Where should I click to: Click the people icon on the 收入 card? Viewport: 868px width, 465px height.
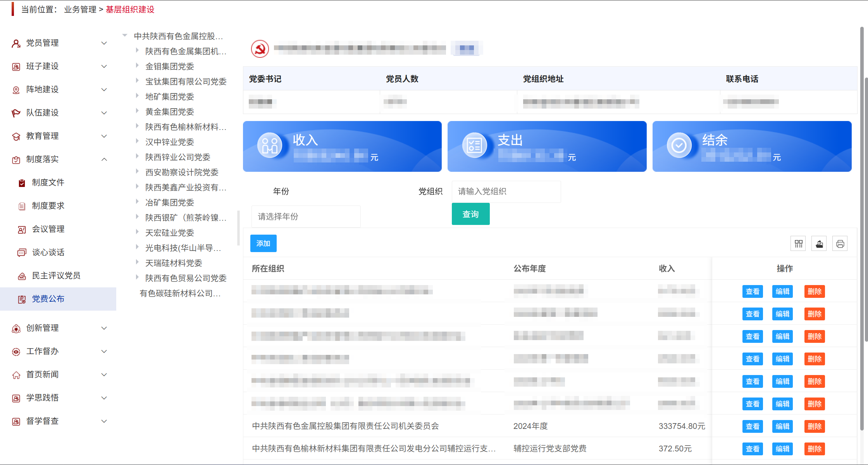pos(270,145)
